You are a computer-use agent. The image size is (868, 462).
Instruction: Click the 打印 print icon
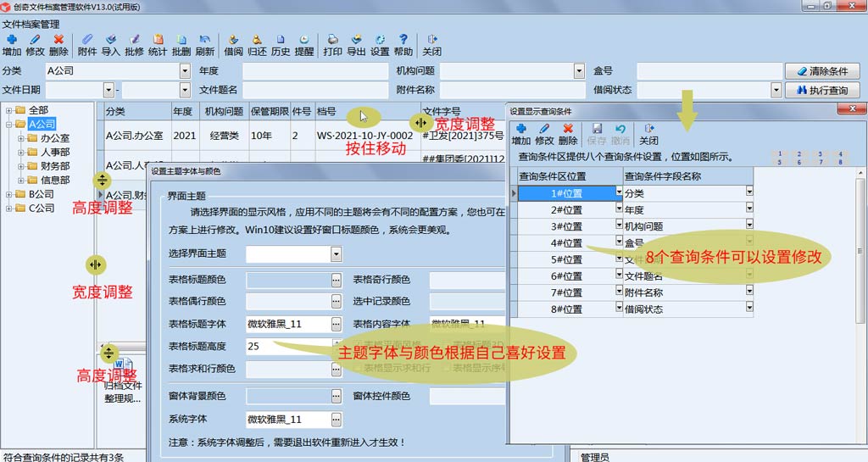[x=332, y=40]
